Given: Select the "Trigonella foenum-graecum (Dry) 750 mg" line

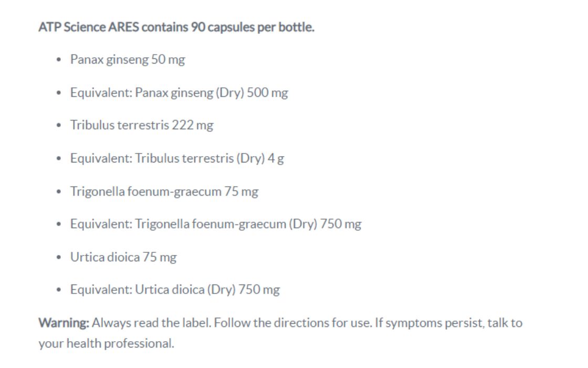Looking at the screenshot, I should tap(216, 224).
